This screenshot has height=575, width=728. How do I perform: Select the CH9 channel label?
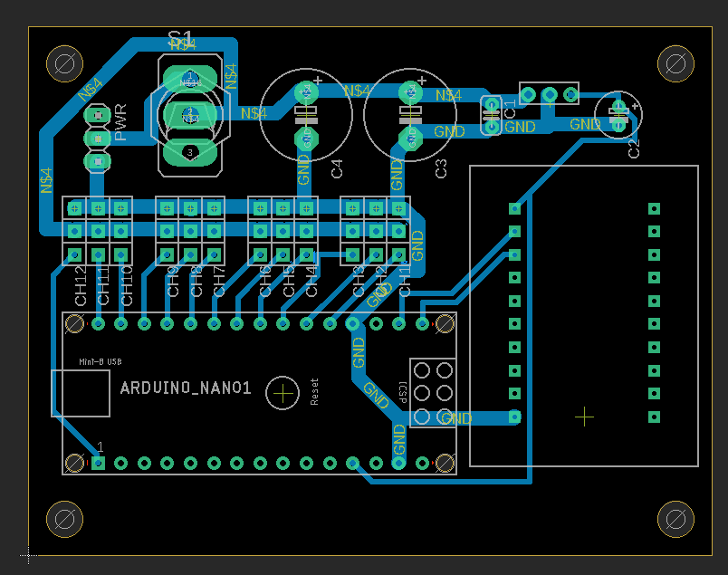click(173, 282)
